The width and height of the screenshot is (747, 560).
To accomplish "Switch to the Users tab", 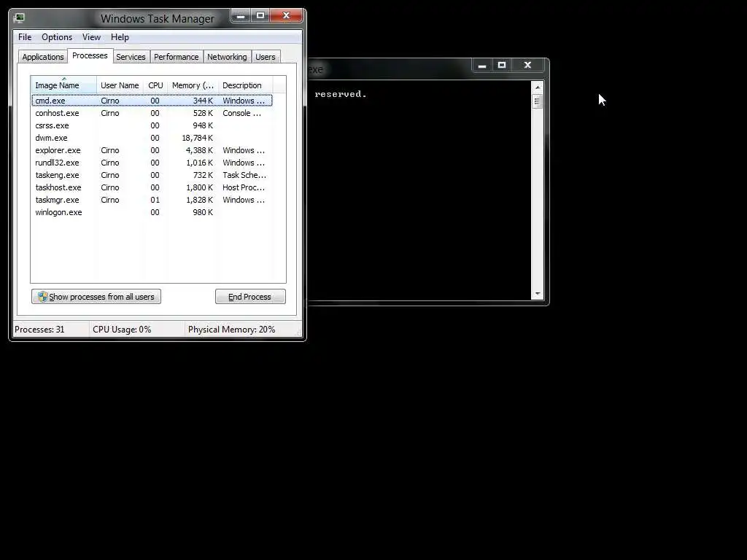I will [266, 57].
